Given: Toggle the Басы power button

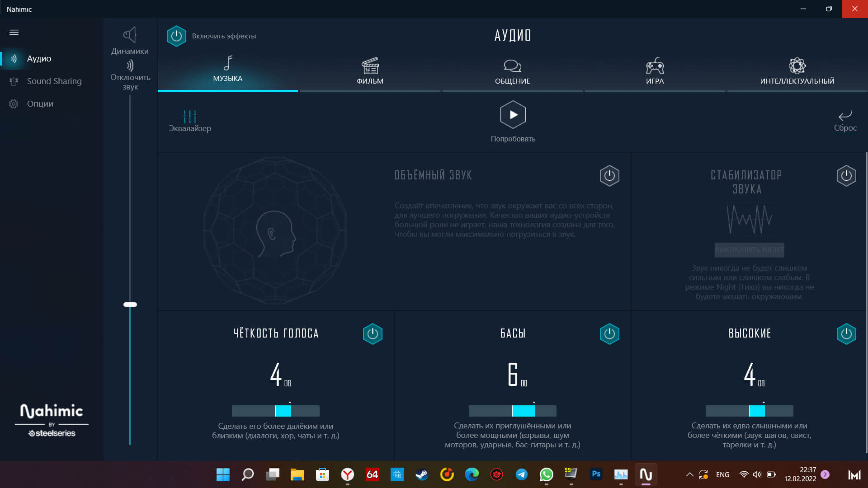Looking at the screenshot, I should click(609, 334).
